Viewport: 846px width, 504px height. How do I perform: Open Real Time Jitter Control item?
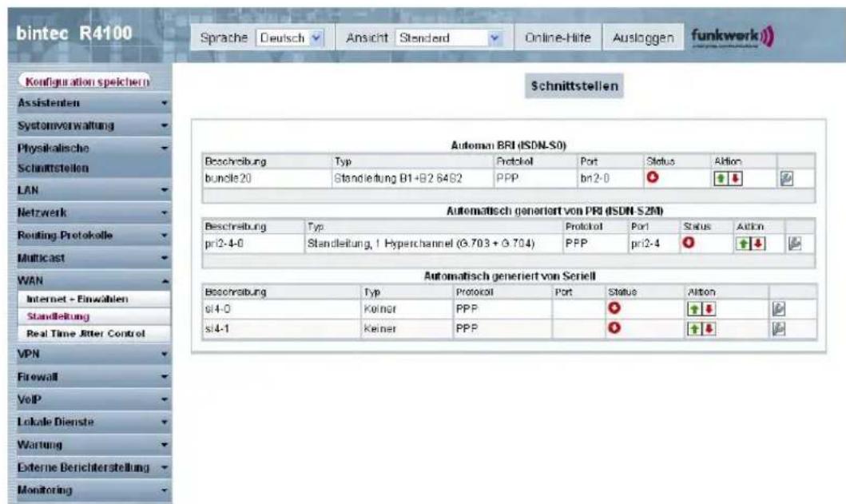coord(94,334)
